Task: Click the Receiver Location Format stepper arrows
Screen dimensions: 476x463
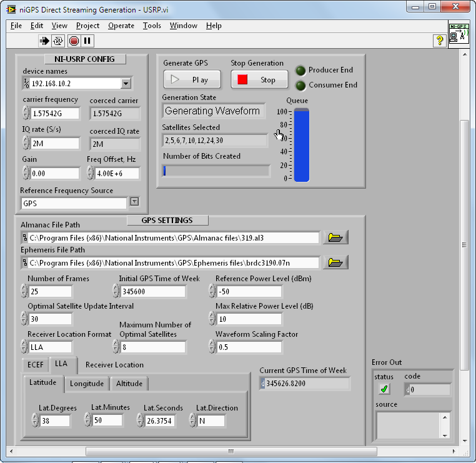Action: (24, 347)
